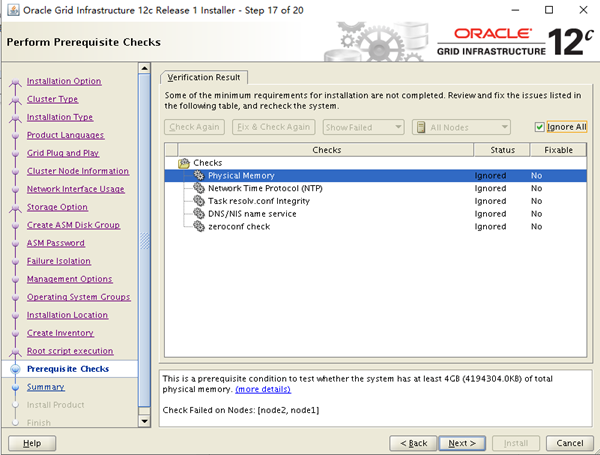This screenshot has height=455, width=600.
Task: Click the zeroconf check gear icon
Action: (199, 226)
